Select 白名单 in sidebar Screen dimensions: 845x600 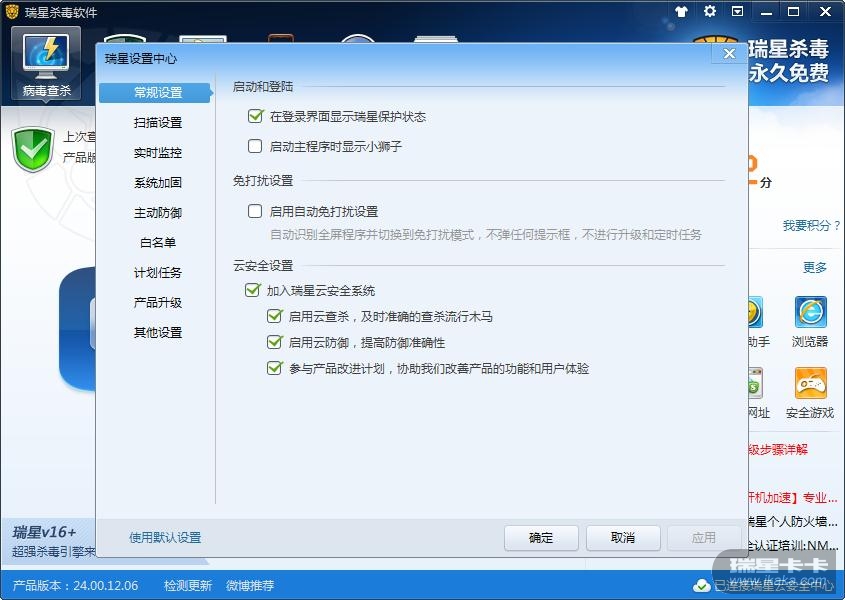[x=158, y=243]
